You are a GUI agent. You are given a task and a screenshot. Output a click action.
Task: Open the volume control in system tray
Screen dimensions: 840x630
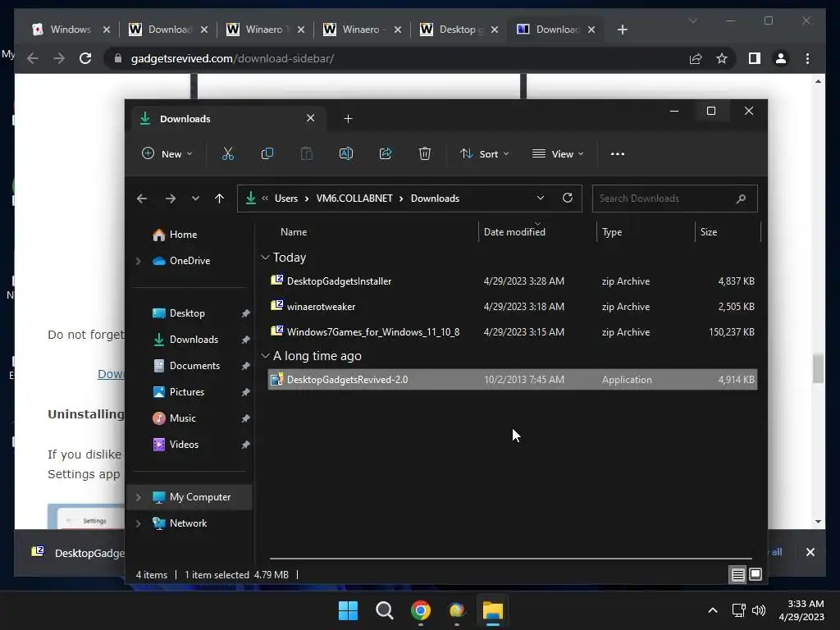pos(759,610)
